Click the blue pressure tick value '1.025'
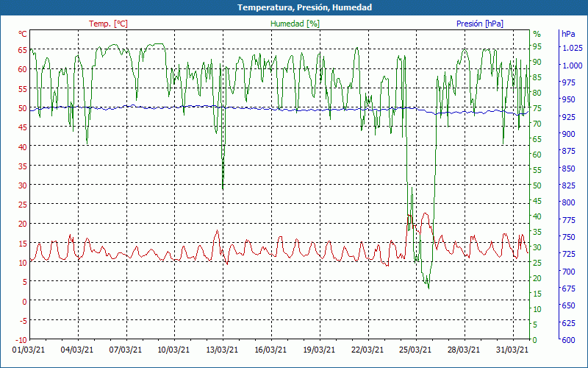 click(x=573, y=48)
